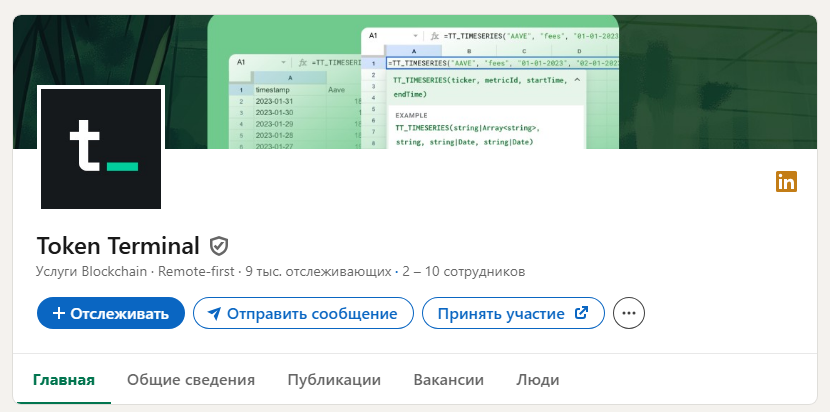The image size is (830, 412).
Task: Open the Публикации tab
Action: pos(334,380)
